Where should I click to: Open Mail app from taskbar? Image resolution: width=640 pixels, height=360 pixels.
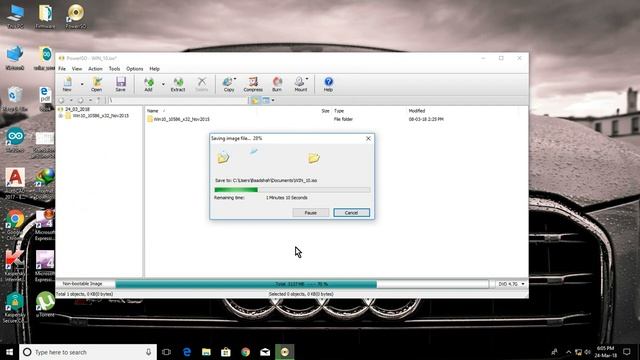coord(265,352)
